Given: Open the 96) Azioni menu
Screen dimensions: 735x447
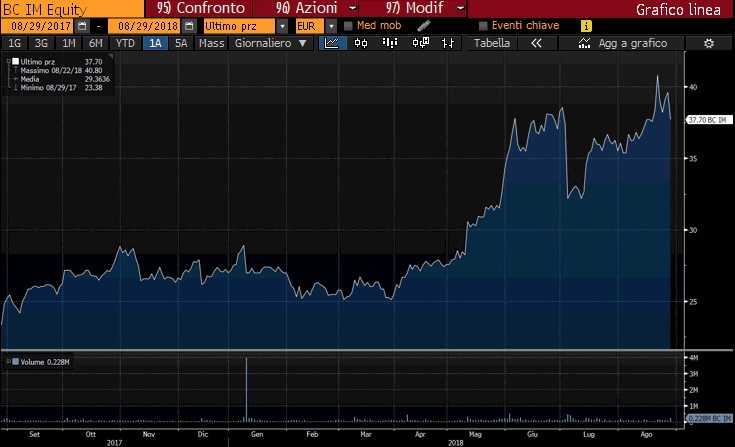Looking at the screenshot, I should point(307,8).
